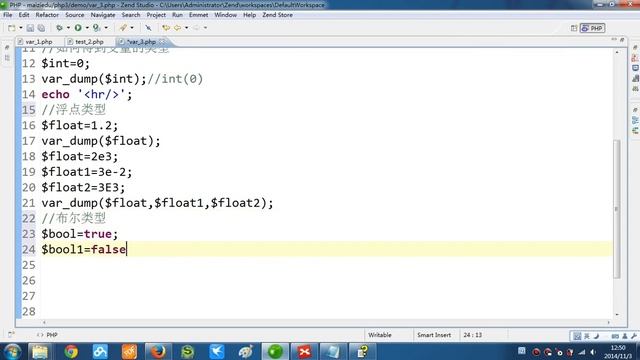Open the Refactor menu

pyautogui.click(x=47, y=15)
